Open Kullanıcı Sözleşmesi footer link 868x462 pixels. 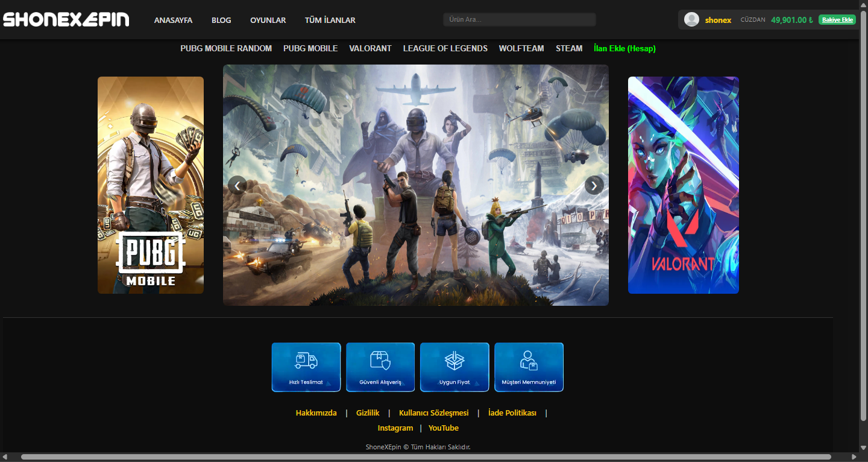tap(434, 413)
